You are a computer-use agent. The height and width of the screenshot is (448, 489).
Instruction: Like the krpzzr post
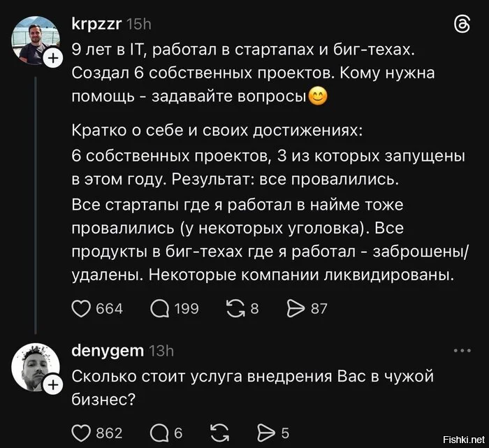coord(82,308)
